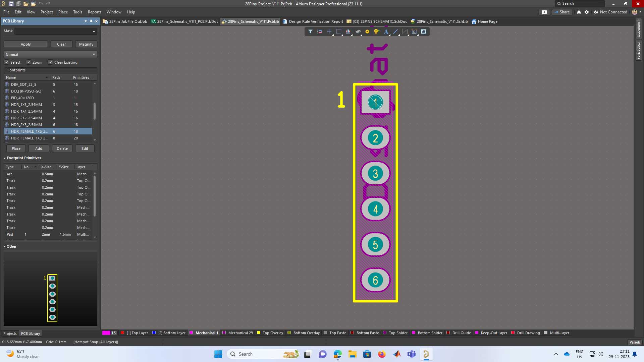Image resolution: width=644 pixels, height=362 pixels.
Task: Open snap options magnet icon
Action: point(320,32)
